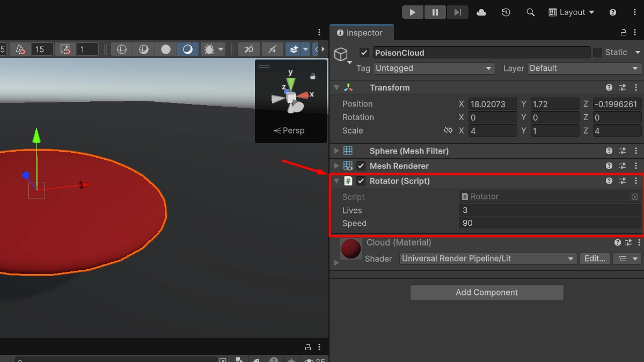644x362 pixels.
Task: Toggle the crossed-out scene audio icon
Action: coord(272,49)
